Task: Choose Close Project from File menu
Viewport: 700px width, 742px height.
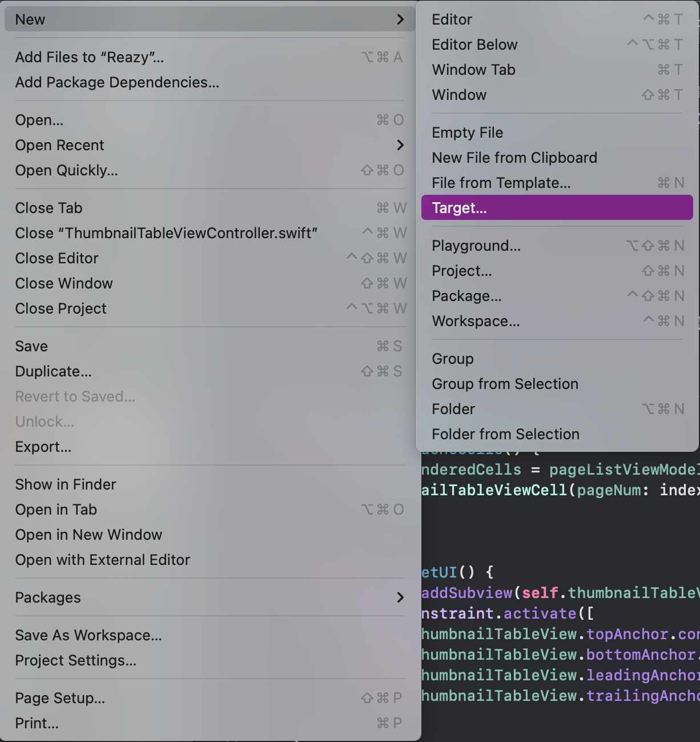Action: 61,308
